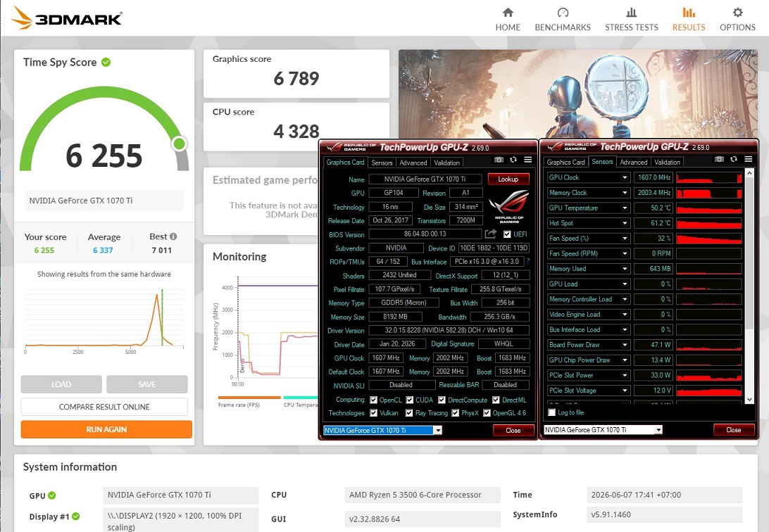Click the SAVE button
This screenshot has height=532, width=769.
(147, 384)
